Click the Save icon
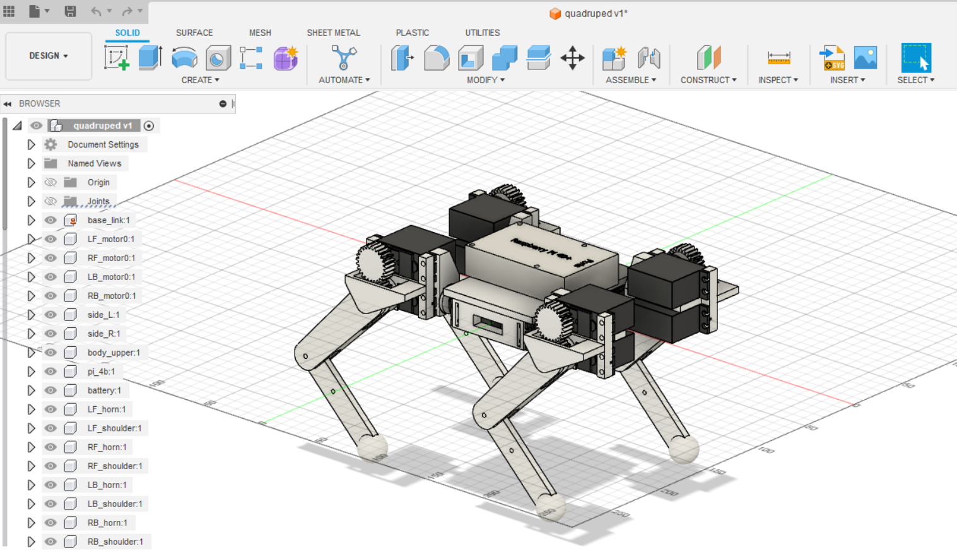The width and height of the screenshot is (957, 560). coord(70,11)
